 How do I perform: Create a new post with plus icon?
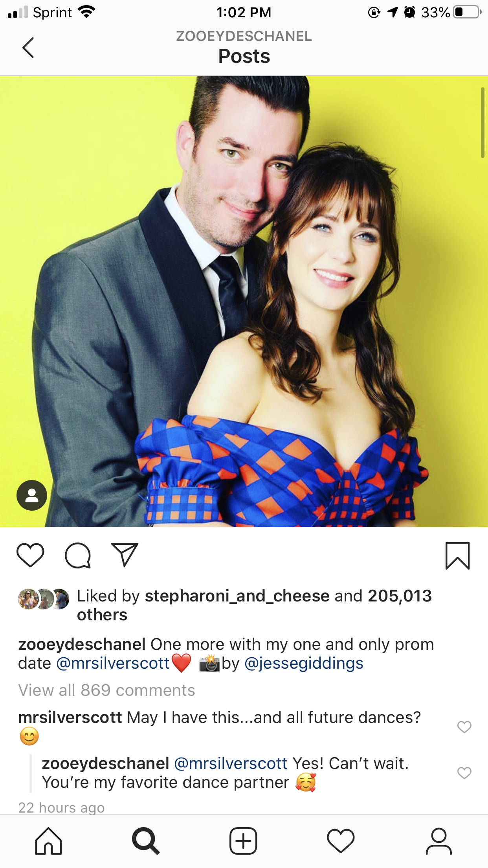[x=243, y=841]
